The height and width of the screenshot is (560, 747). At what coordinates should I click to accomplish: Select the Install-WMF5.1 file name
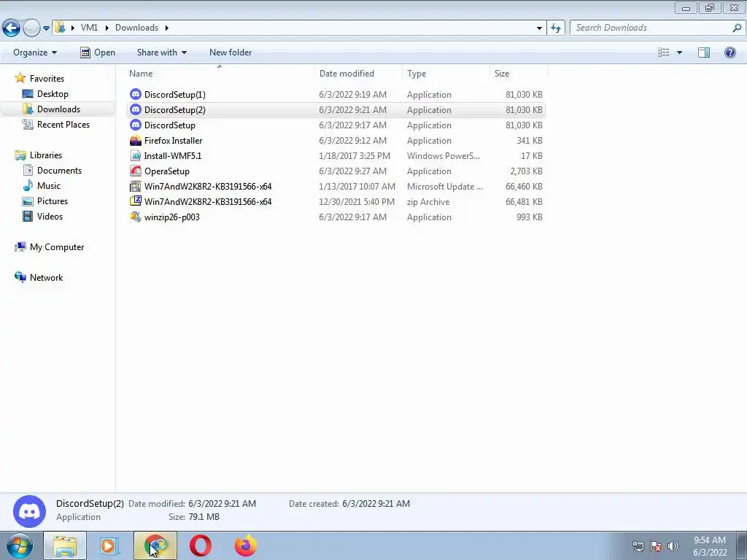[173, 156]
